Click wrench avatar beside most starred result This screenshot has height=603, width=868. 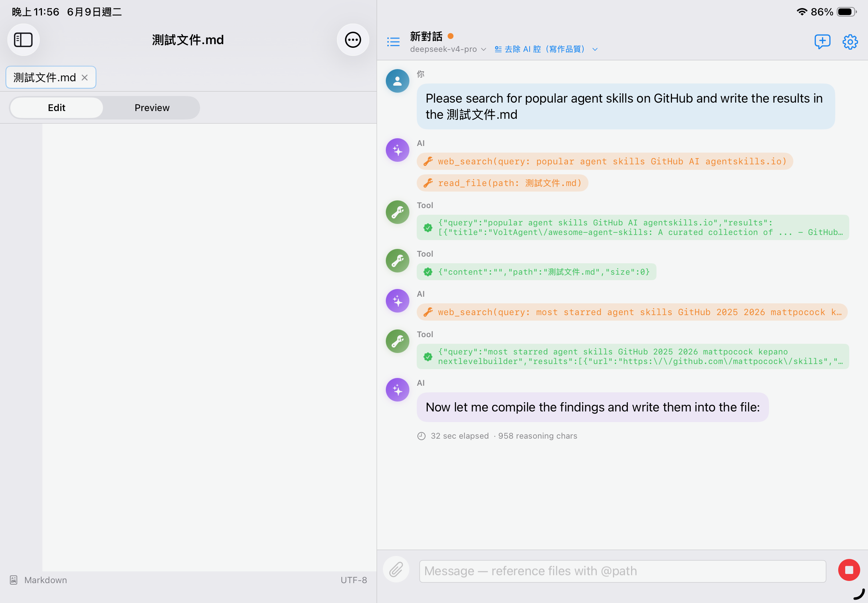pos(397,341)
